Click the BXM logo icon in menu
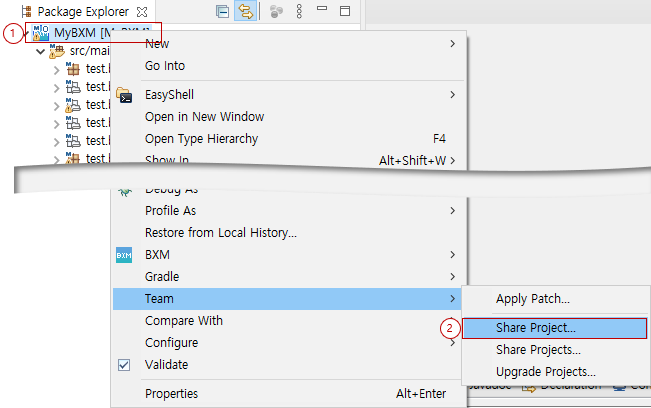Screen dimensions: 651x408 pyautogui.click(x=124, y=255)
